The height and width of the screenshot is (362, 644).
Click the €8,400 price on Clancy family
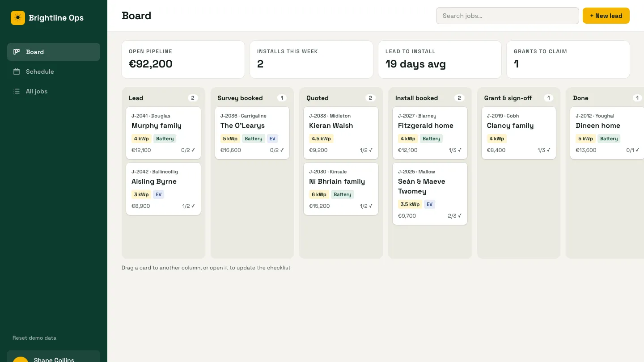[496, 150]
